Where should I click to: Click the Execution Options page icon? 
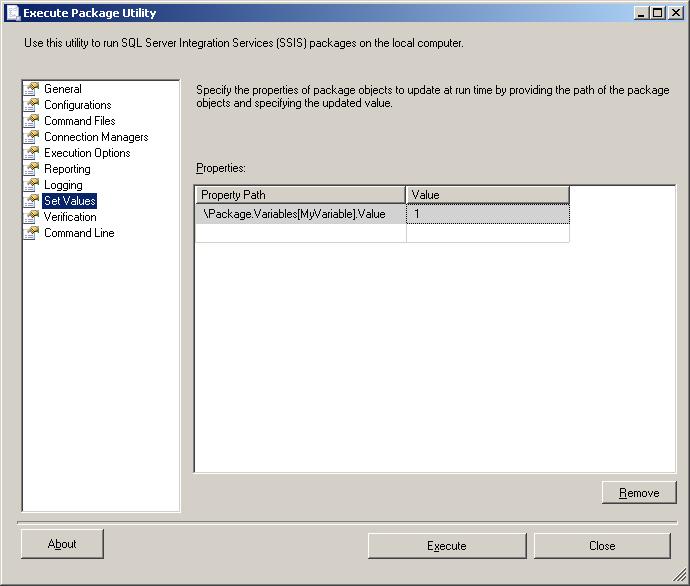click(32, 153)
